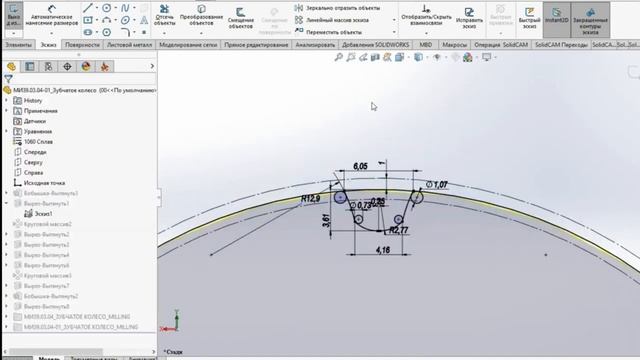Open Переместить объекты dropdown arrow
The height and width of the screenshot is (360, 640).
(x=394, y=32)
